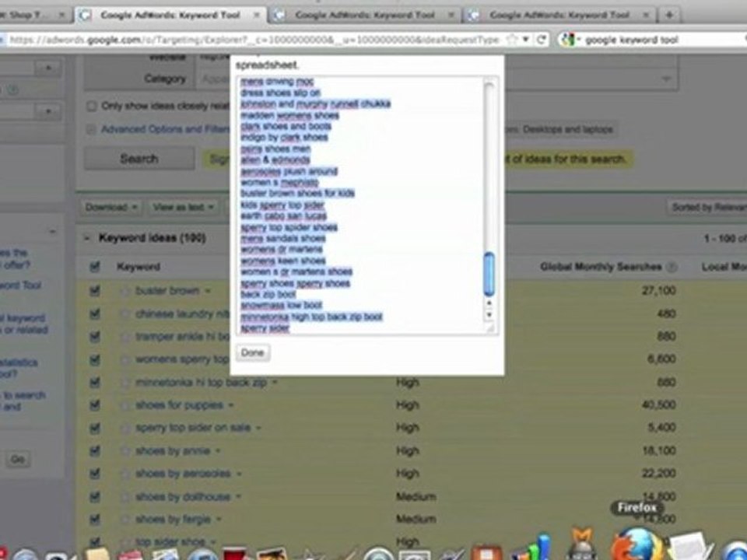747x560 pixels.
Task: Launch Firefox from the dock
Action: [x=637, y=545]
